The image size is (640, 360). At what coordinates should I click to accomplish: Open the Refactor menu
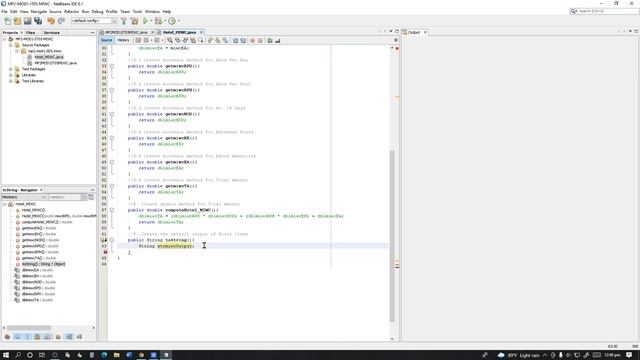(71, 11)
